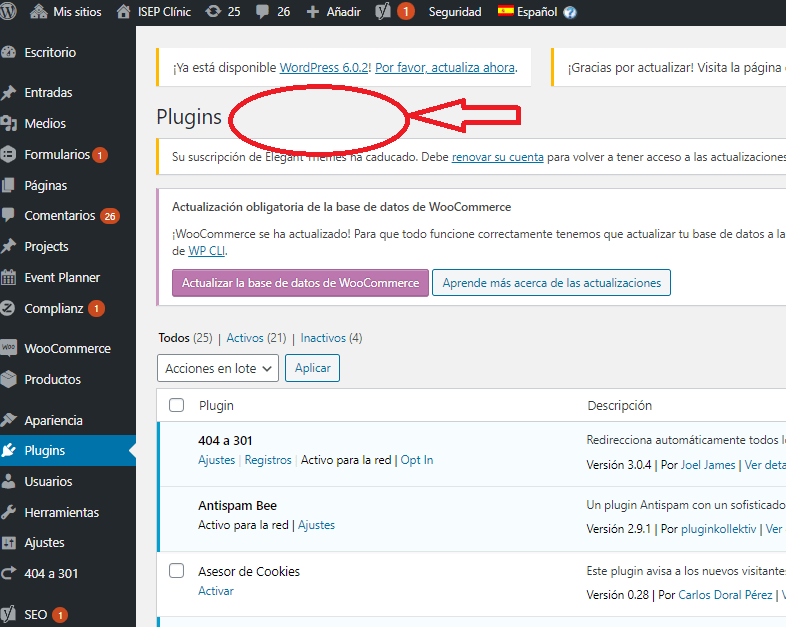Click the Event Planner calendar icon
Viewport: 786px width, 627px height.
pos(9,277)
